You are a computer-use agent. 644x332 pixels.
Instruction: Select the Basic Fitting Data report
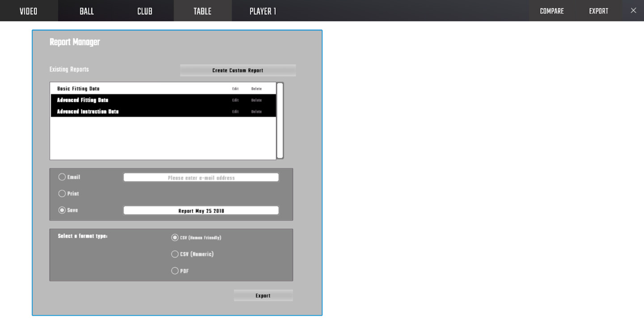pyautogui.click(x=163, y=88)
